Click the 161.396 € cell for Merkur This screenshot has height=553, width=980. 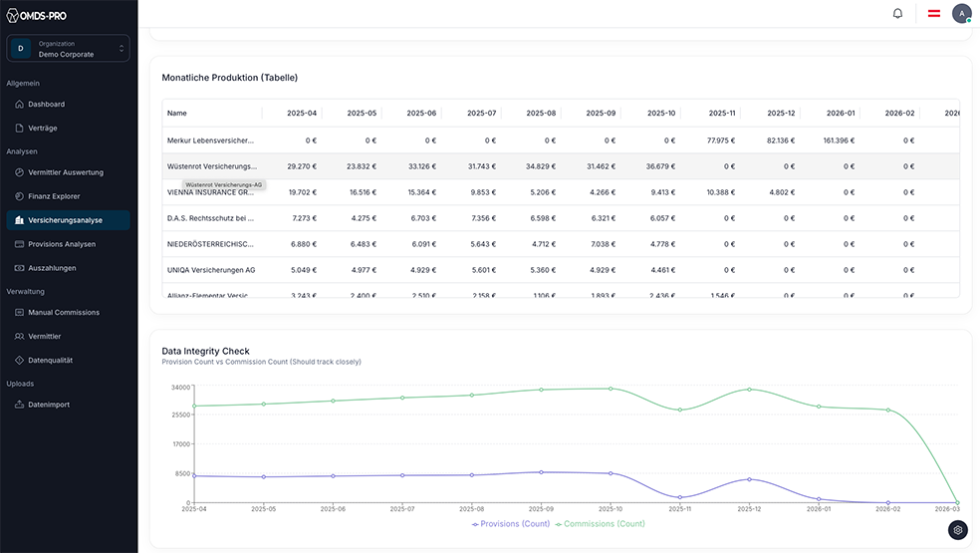[839, 140]
